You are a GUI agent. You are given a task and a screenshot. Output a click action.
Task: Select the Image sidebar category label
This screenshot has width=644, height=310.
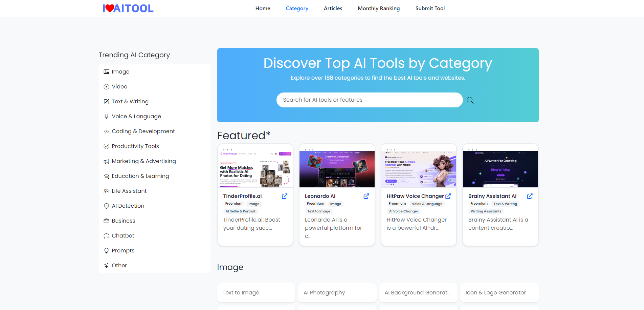coord(120,72)
